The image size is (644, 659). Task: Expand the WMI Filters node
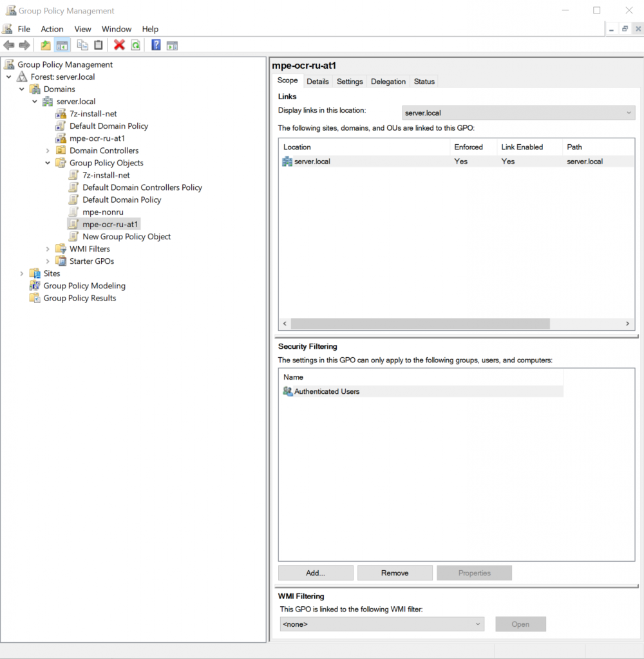tap(47, 248)
